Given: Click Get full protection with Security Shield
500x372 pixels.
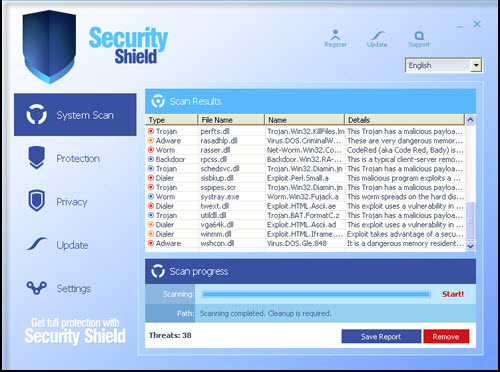Looking at the screenshot, I should (75, 331).
